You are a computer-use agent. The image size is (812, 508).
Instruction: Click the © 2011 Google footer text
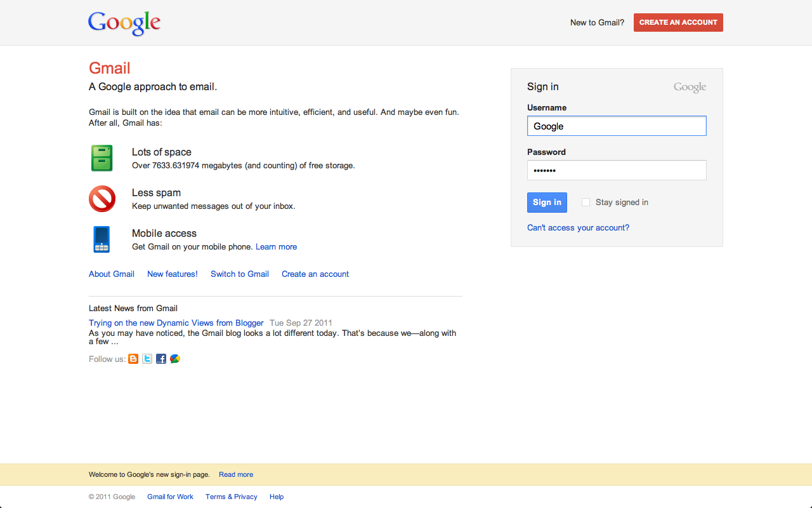pos(112,497)
